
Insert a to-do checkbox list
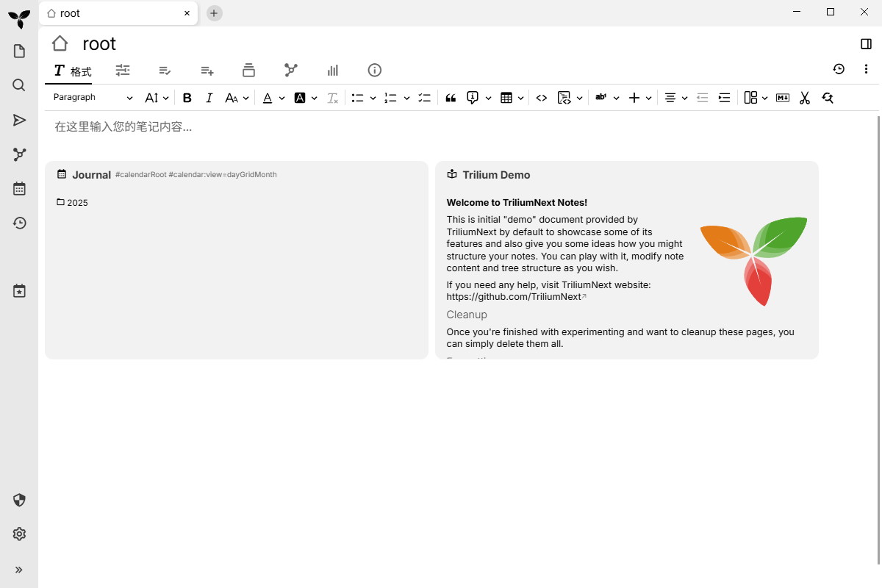pyautogui.click(x=424, y=98)
